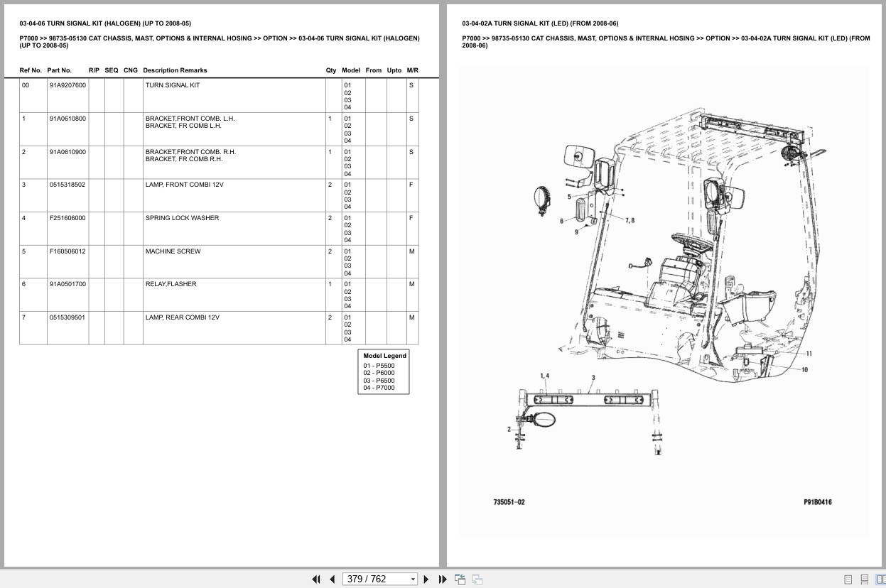
Task: Click diagram number 735051-02
Action: point(509,502)
